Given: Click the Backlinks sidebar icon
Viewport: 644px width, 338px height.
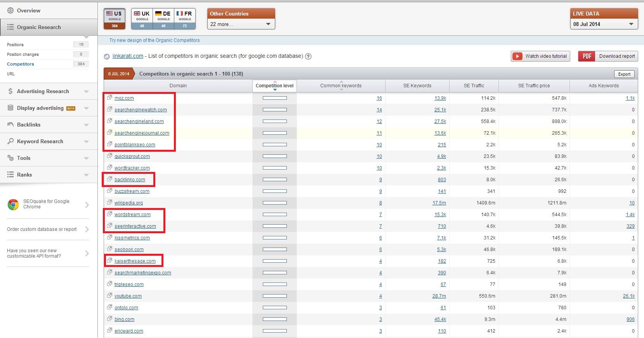Looking at the screenshot, I should (x=10, y=125).
